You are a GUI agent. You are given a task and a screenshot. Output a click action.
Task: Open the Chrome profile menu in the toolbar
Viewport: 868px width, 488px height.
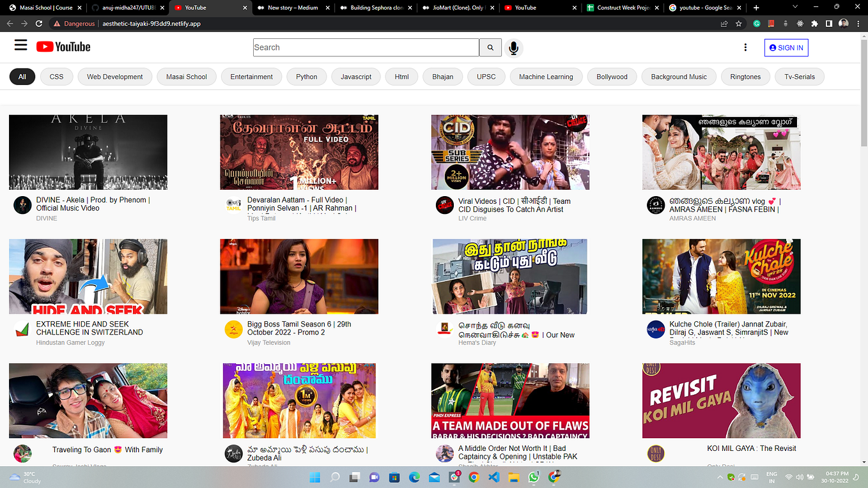(x=843, y=23)
